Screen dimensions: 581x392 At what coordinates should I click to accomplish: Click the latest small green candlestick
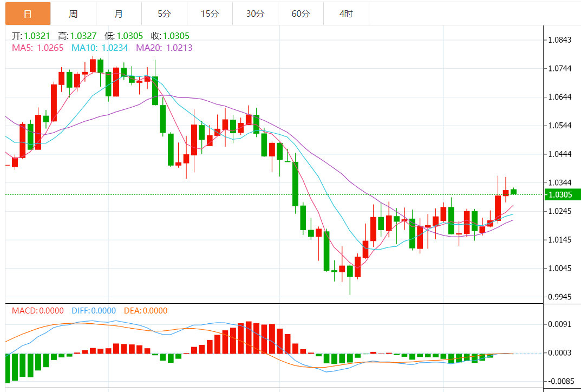click(513, 192)
